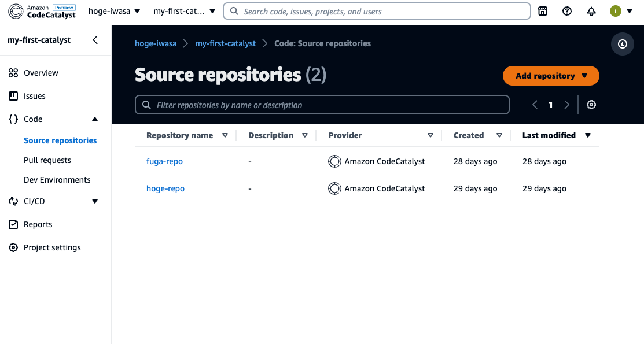644x344 pixels.
Task: Click the Project settings gear icon
Action: tap(13, 247)
